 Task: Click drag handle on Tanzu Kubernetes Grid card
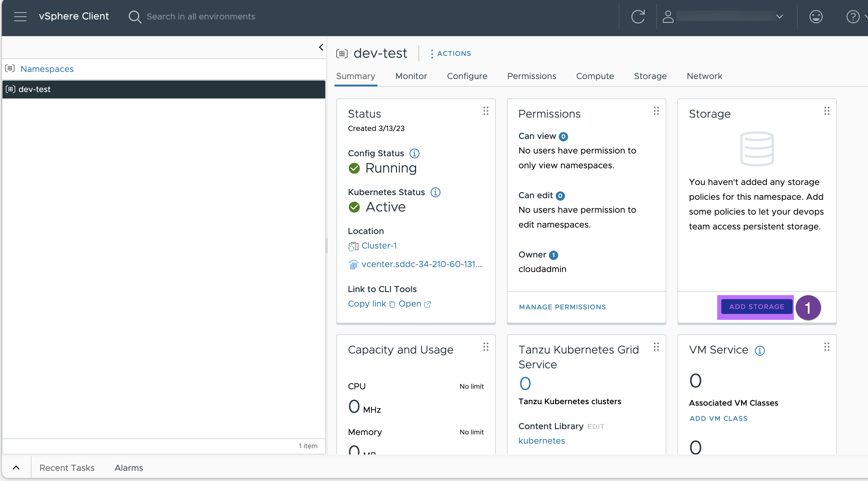[x=656, y=347]
